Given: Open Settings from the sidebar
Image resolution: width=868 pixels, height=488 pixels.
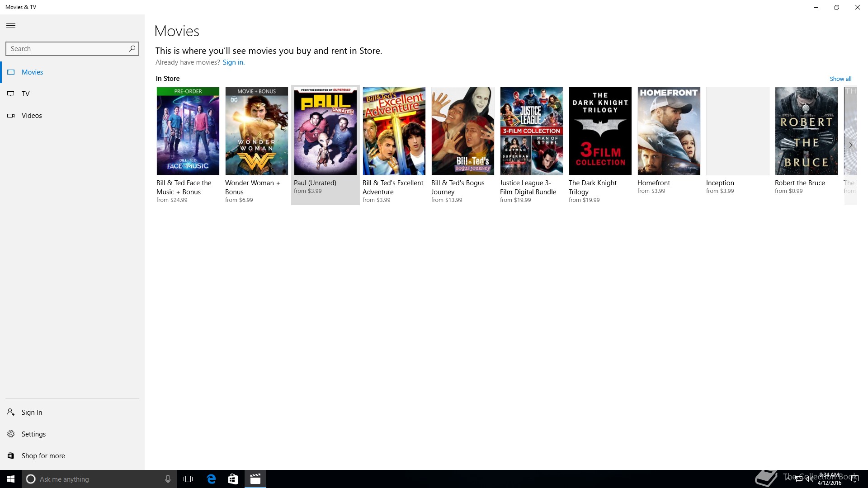Looking at the screenshot, I should [x=72, y=434].
